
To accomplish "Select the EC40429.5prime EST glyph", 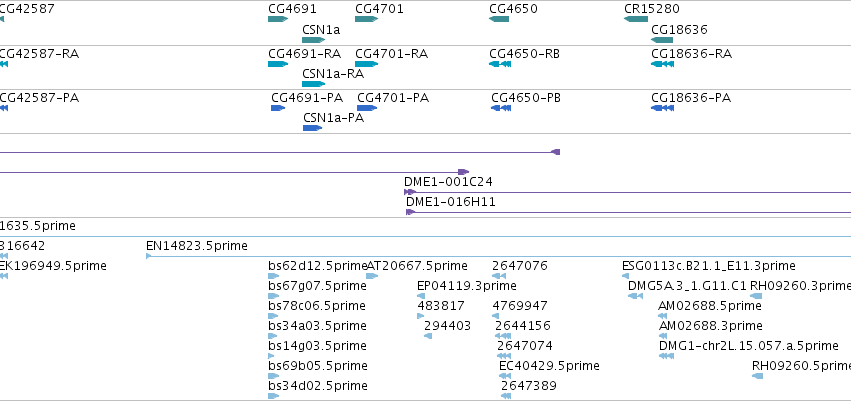I will (x=505, y=376).
